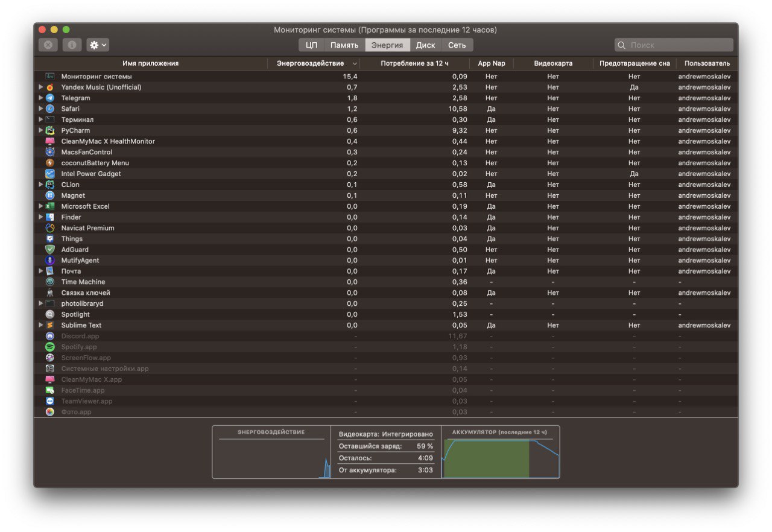Select the Энергия tab
The width and height of the screenshot is (772, 532).
point(387,45)
